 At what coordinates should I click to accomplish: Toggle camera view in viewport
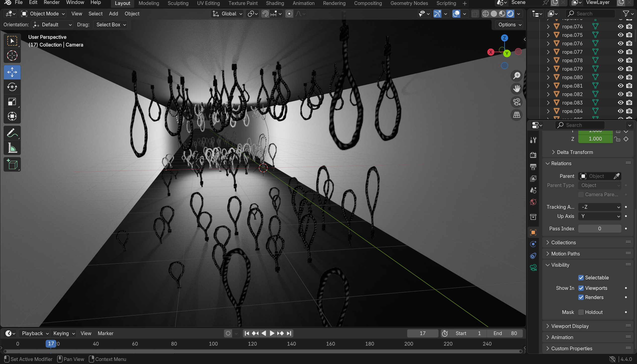(517, 102)
